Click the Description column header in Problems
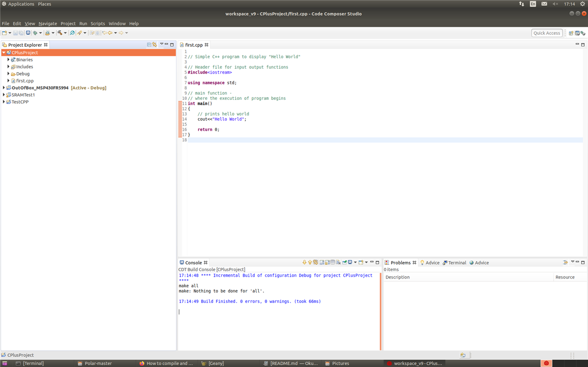 click(468, 277)
